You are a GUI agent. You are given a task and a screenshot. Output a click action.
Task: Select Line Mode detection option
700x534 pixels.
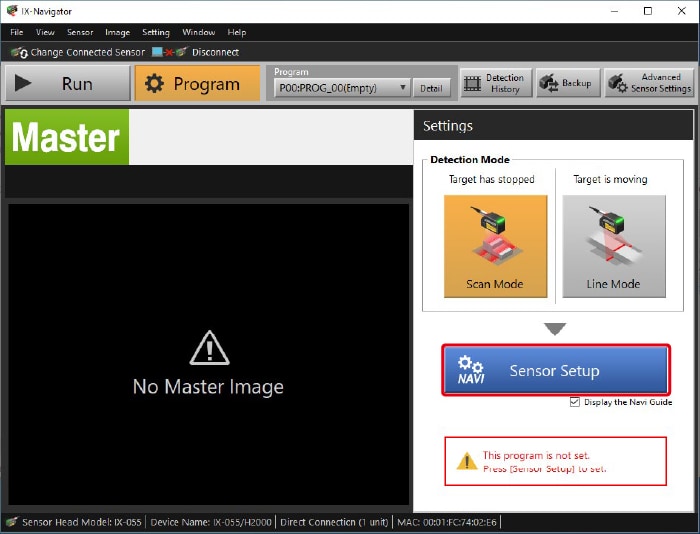(613, 246)
